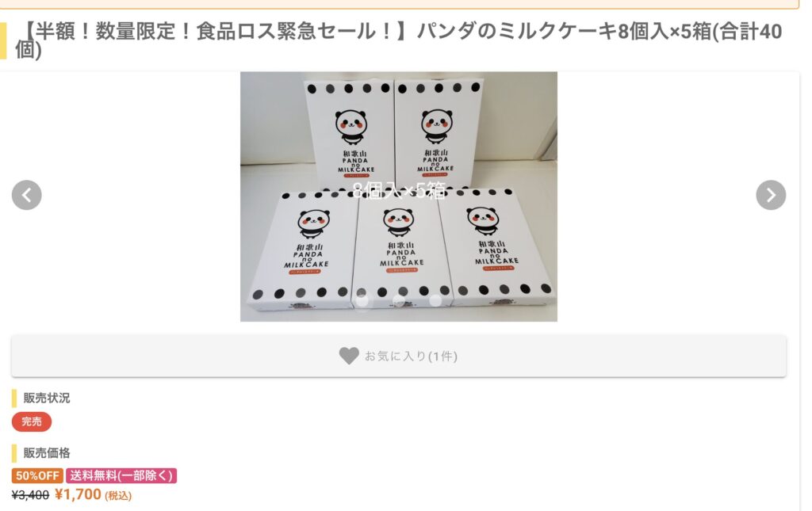Add item via お気に入り(1件) button
The height and width of the screenshot is (511, 812).
point(399,356)
